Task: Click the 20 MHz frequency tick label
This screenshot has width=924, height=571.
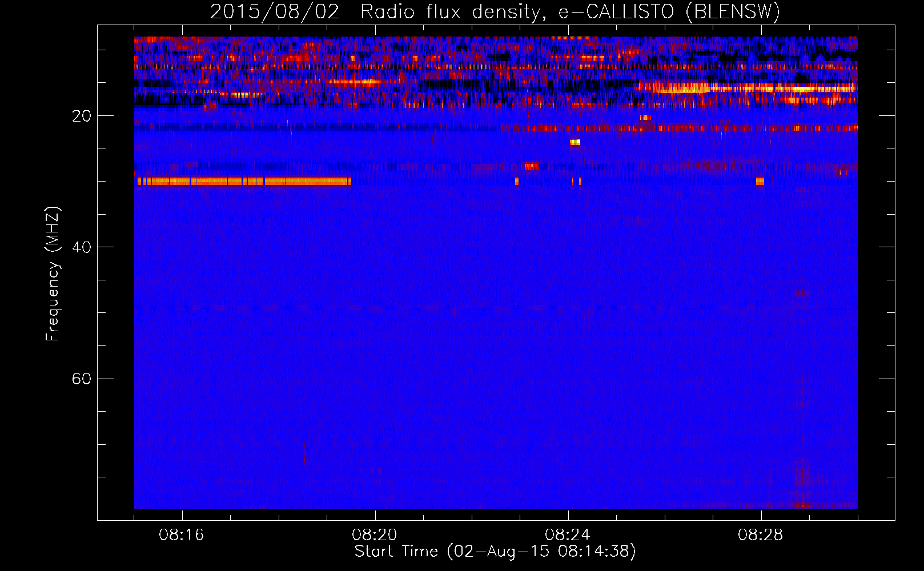Action: (x=82, y=116)
